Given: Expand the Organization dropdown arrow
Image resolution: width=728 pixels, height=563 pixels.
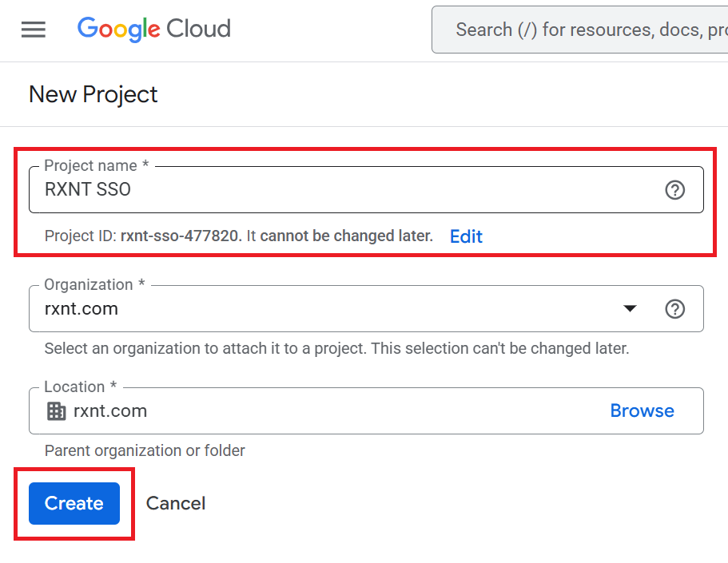Looking at the screenshot, I should point(630,309).
